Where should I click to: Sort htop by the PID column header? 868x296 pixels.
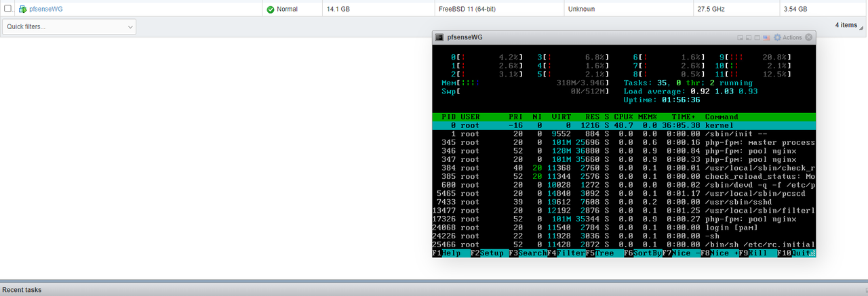coord(449,117)
